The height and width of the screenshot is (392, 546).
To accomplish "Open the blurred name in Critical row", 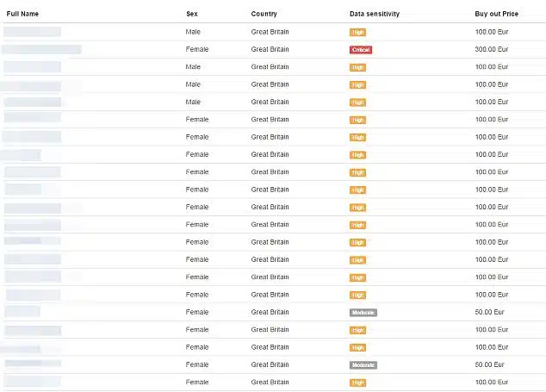I will coord(41,49).
